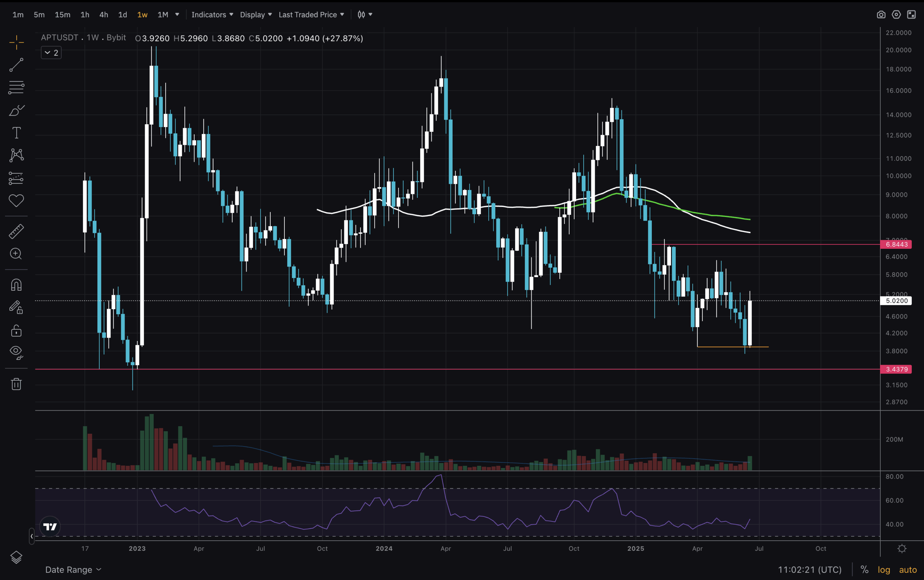Select the 1d timeframe
The width and height of the screenshot is (924, 580).
tap(122, 14)
